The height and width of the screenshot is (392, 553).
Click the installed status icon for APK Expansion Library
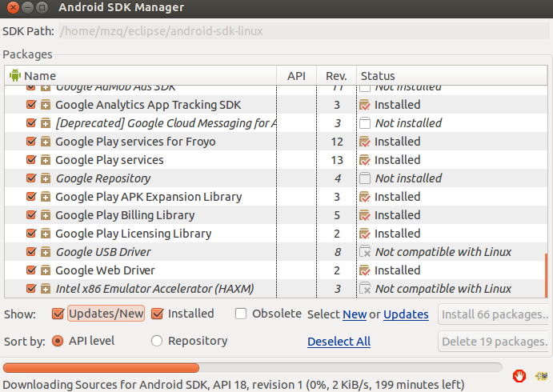click(365, 197)
